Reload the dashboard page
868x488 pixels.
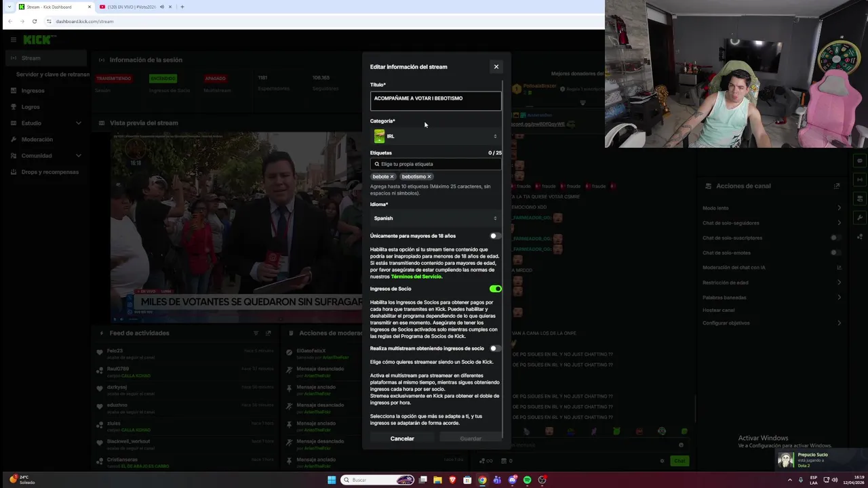click(35, 21)
